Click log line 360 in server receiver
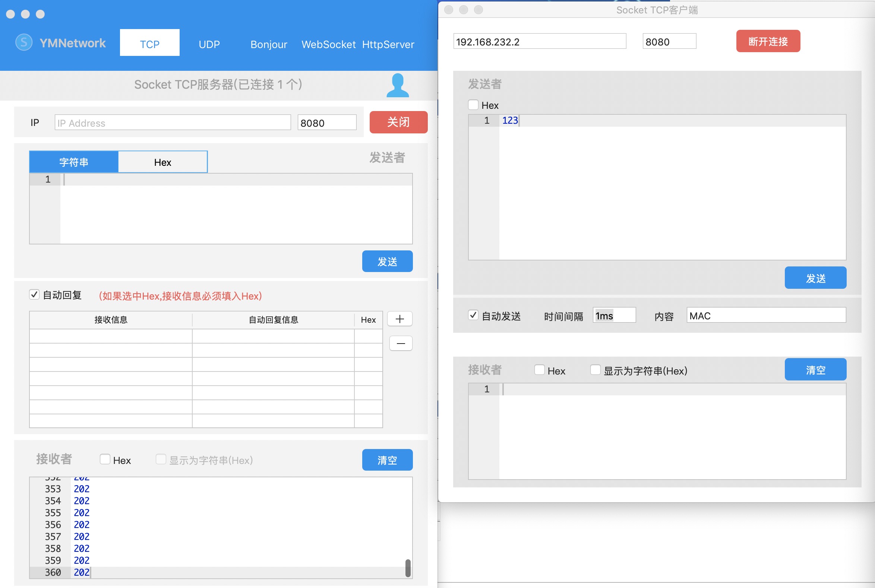This screenshot has height=588, width=875. [221, 572]
